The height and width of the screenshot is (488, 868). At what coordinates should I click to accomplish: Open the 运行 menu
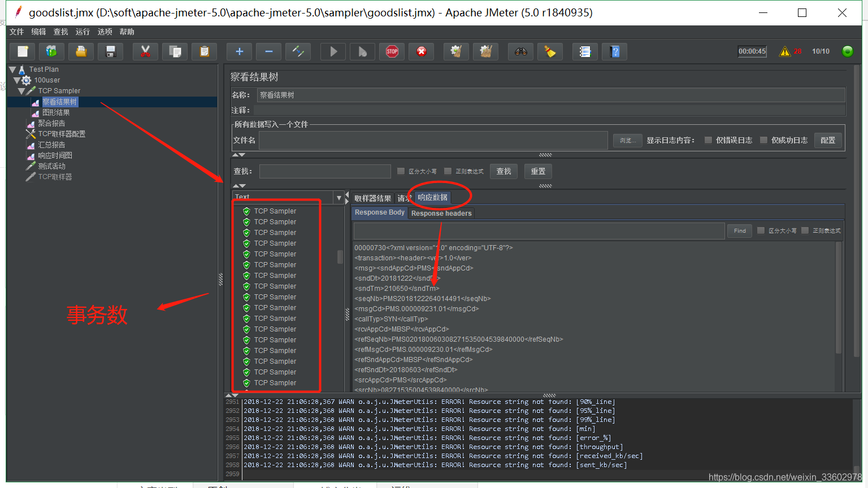(x=83, y=32)
